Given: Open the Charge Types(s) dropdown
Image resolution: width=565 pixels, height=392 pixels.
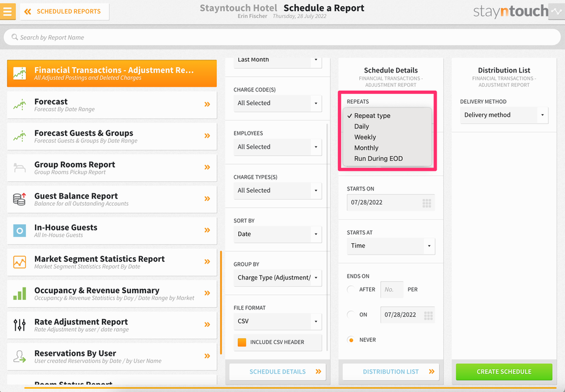Looking at the screenshot, I should tap(278, 190).
